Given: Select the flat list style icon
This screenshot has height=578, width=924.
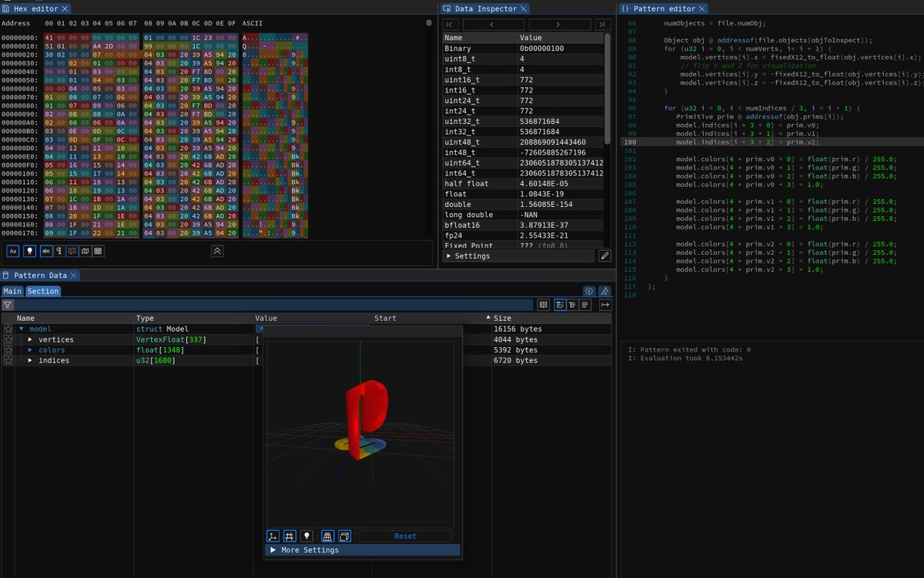Looking at the screenshot, I should point(586,305).
